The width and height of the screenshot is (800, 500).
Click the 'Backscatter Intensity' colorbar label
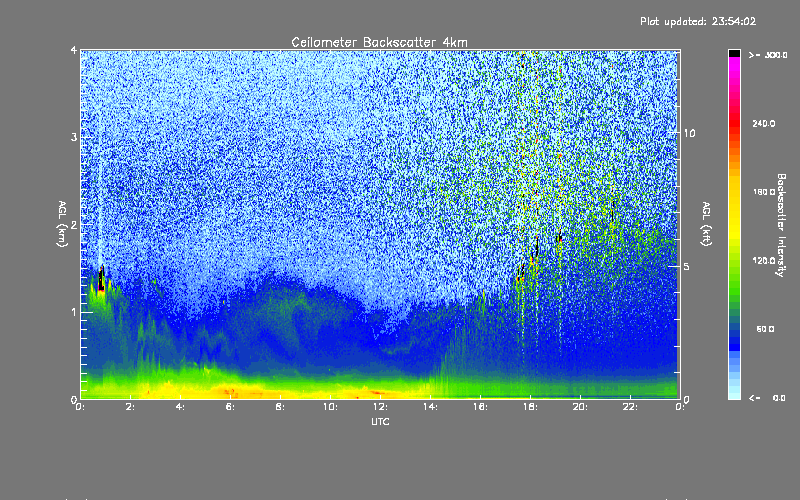(781, 225)
